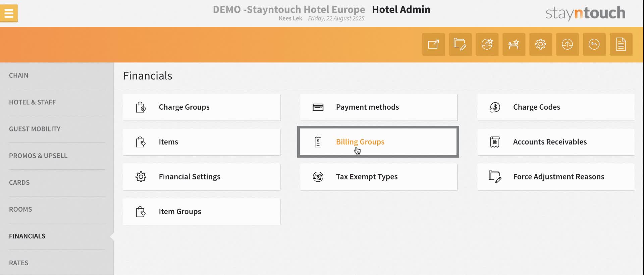Select ROOMS in the sidebar
This screenshot has width=644, height=275.
pos(20,210)
